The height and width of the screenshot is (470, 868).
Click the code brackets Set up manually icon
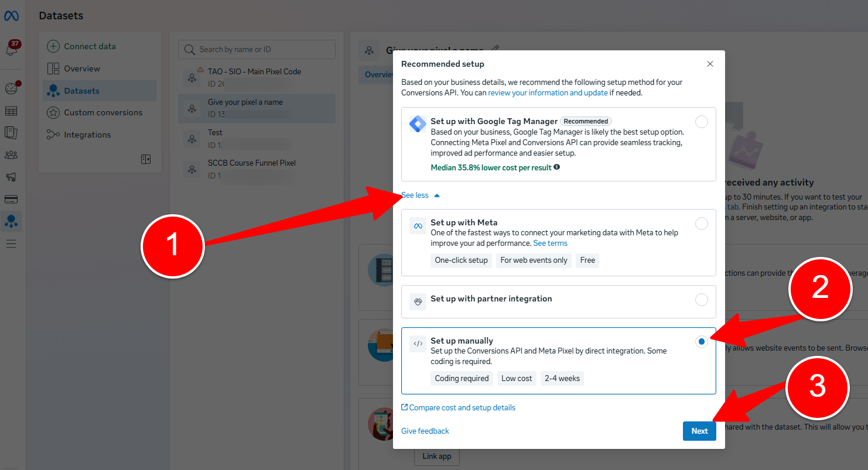(x=418, y=344)
